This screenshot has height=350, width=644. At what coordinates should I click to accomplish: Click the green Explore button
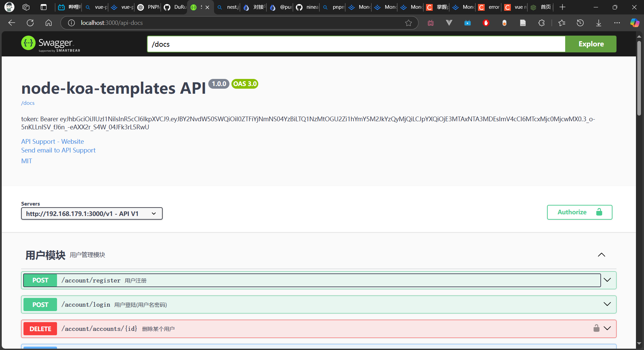(x=591, y=44)
